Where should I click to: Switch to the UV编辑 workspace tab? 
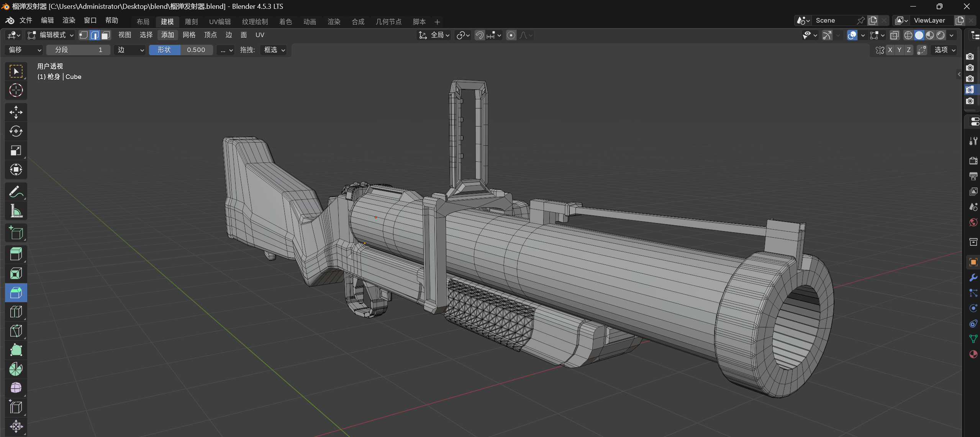[x=220, y=22]
